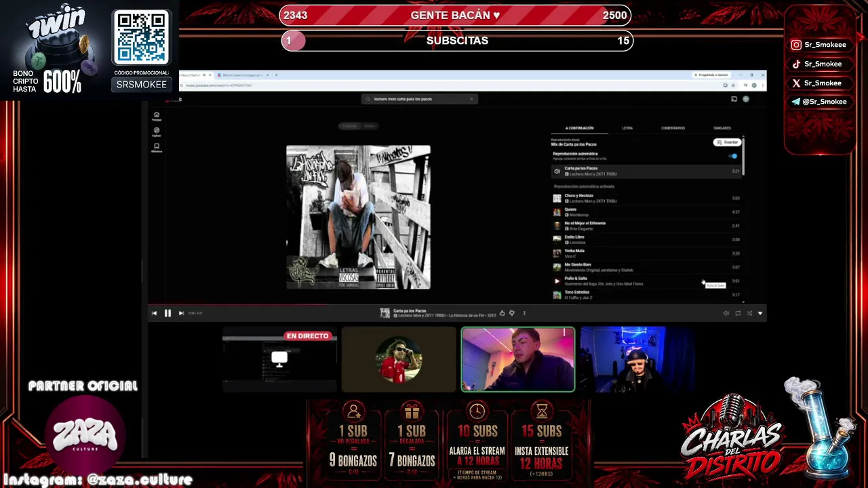This screenshot has height=488, width=868.
Task: Click the 1win QR code
Action: click(141, 37)
